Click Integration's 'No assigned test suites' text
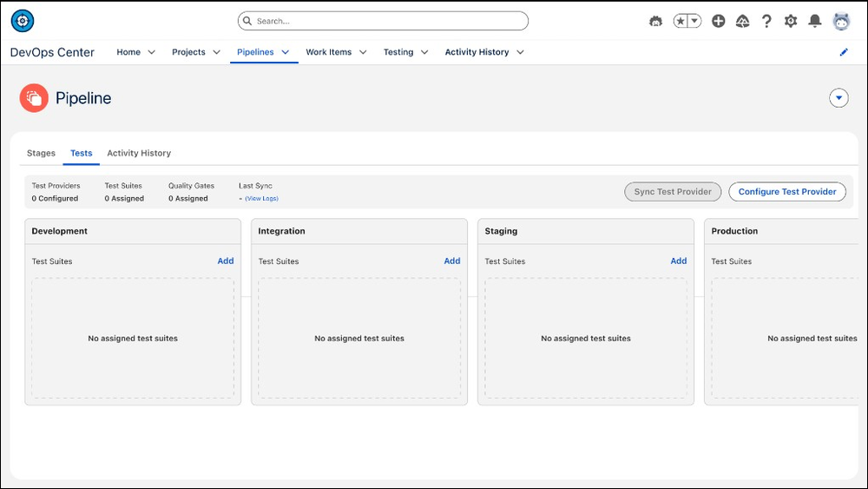The image size is (868, 489). coord(359,339)
